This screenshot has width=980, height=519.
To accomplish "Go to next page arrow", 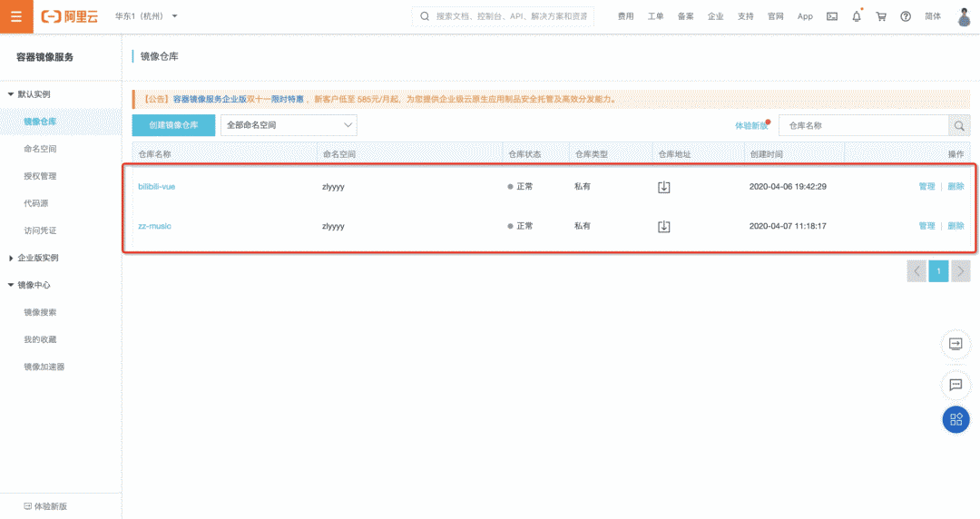I will (x=961, y=271).
